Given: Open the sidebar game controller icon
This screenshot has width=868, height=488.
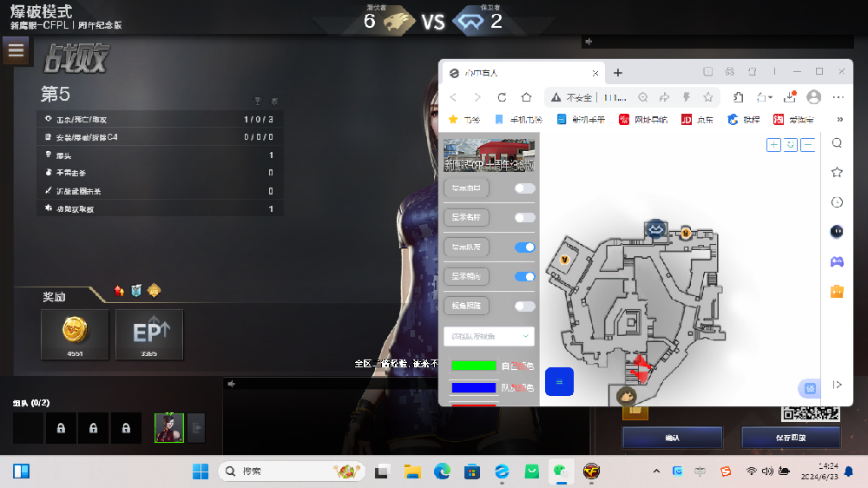Looking at the screenshot, I should click(x=837, y=261).
